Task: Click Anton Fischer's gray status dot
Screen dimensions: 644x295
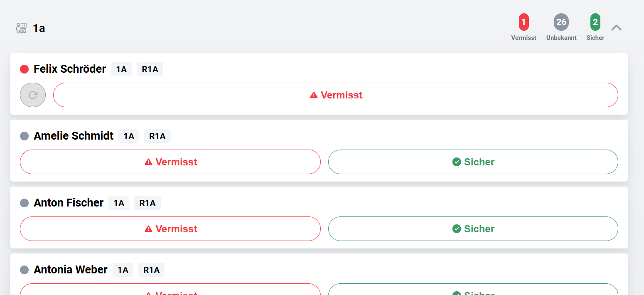Action: tap(24, 203)
